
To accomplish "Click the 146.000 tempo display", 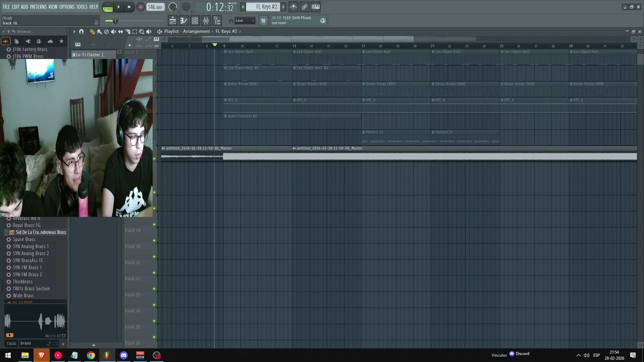I will pyautogui.click(x=155, y=7).
